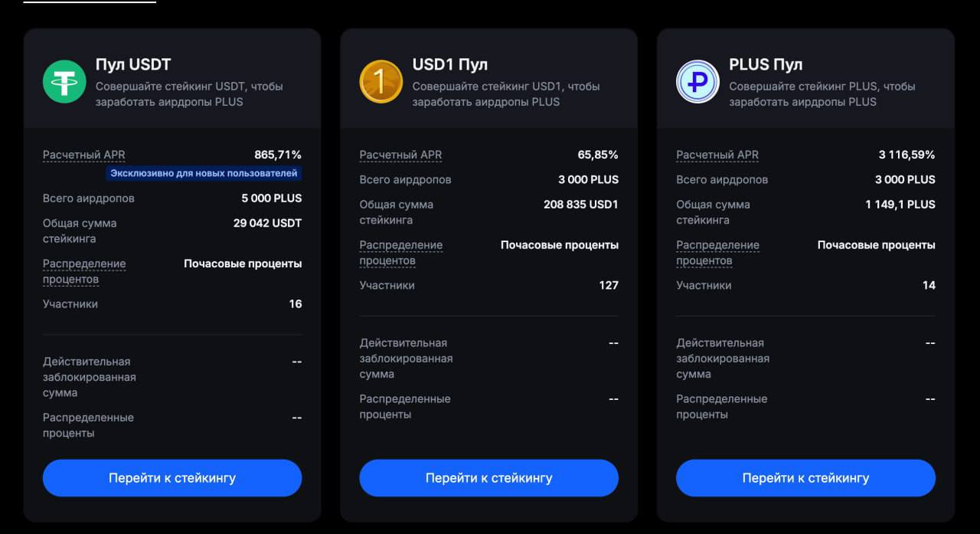
Task: Click the 208 835 USD1 staking total
Action: 581,205
